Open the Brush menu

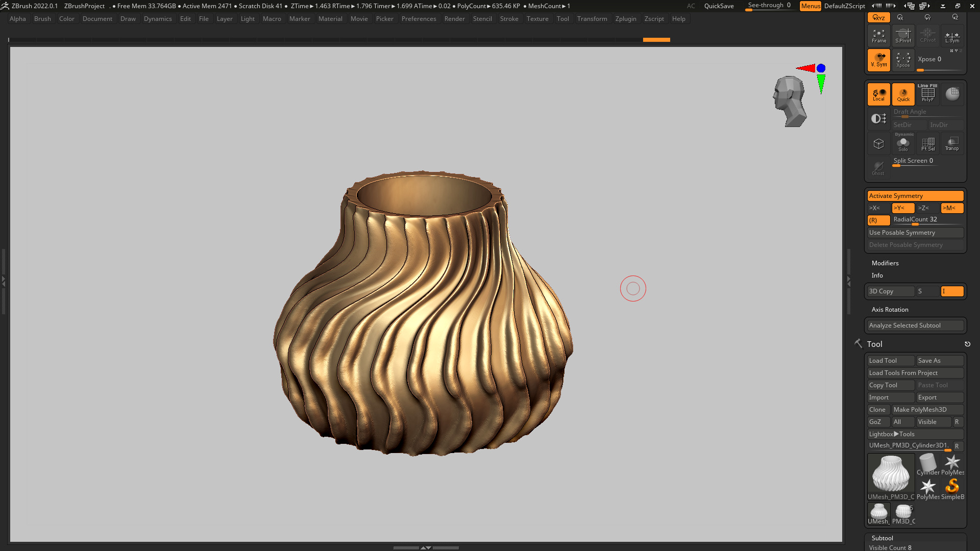pyautogui.click(x=42, y=19)
